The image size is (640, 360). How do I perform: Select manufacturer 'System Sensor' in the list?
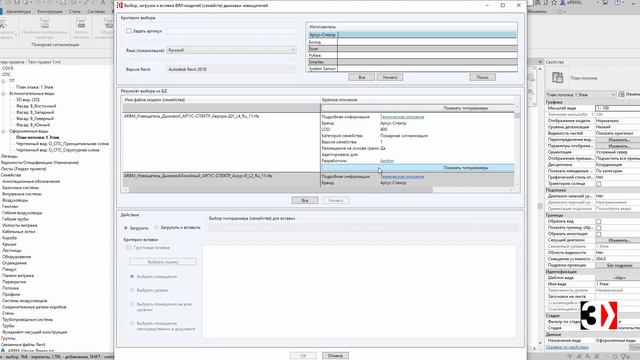tap(412, 69)
